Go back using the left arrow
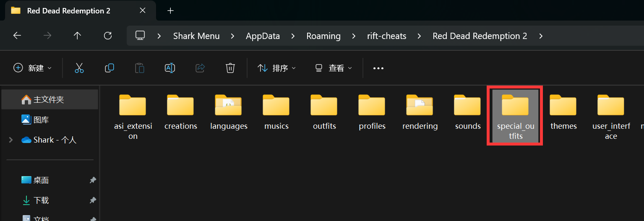The image size is (644, 221). pyautogui.click(x=17, y=36)
